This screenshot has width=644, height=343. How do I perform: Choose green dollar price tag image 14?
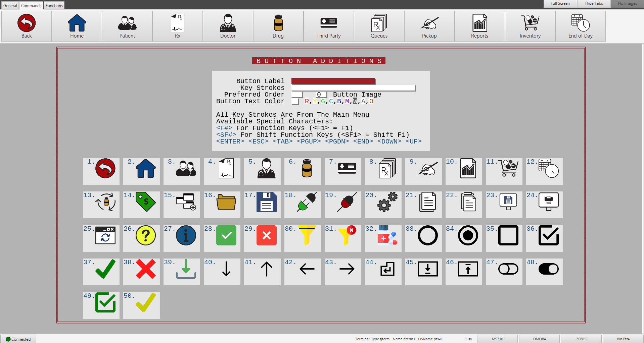pos(145,202)
